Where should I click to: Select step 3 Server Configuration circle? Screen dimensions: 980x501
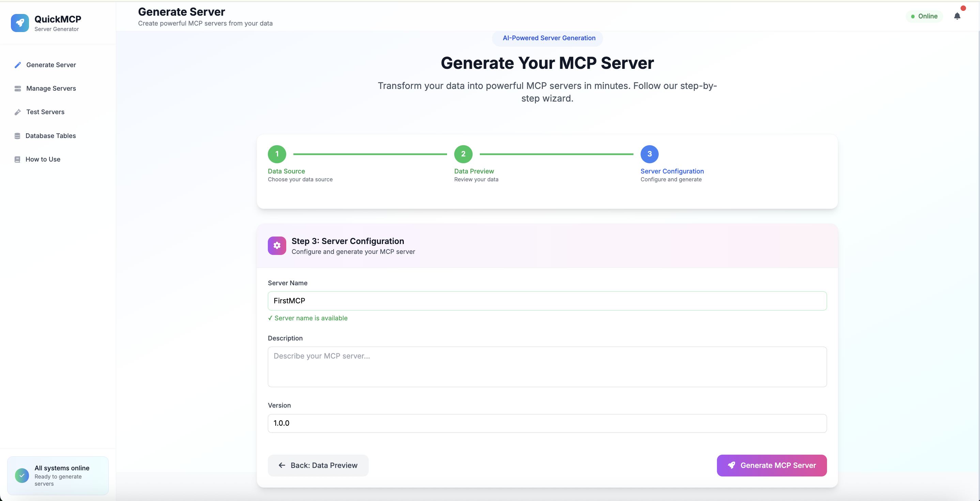tap(649, 154)
